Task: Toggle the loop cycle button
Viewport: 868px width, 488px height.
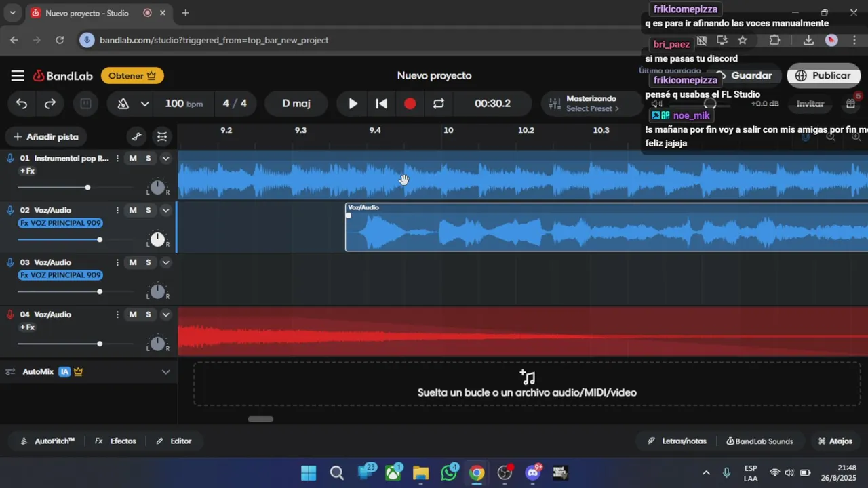Action: tap(439, 104)
